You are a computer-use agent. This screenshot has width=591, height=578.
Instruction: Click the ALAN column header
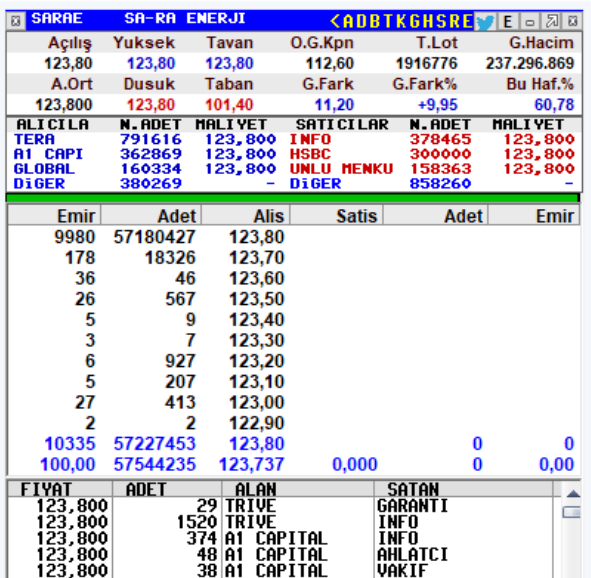pyautogui.click(x=297, y=489)
